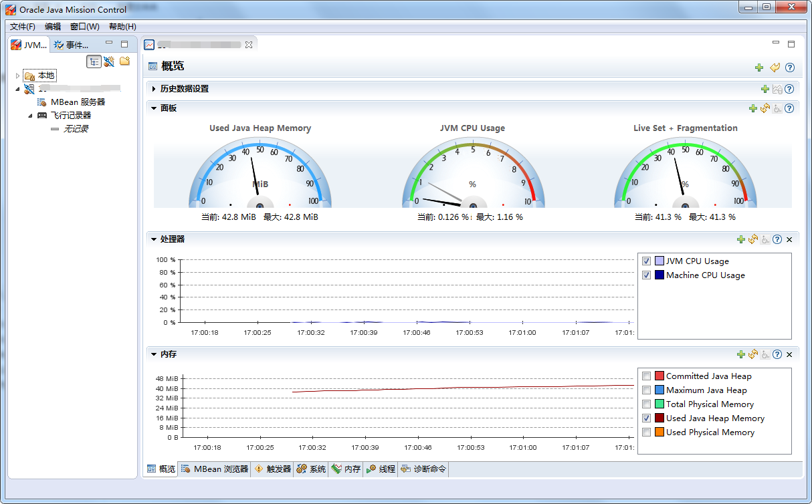Click refresh arrows icon in 内存 section
The height and width of the screenshot is (504, 812).
point(753,354)
